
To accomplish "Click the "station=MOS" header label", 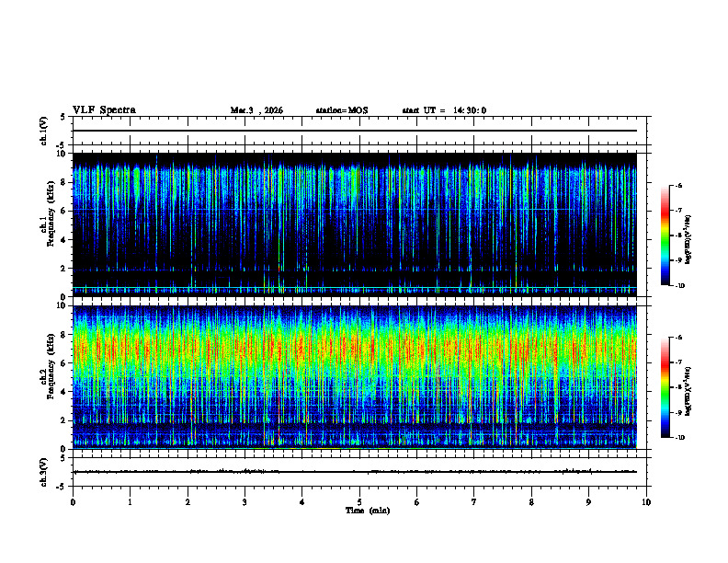I will point(342,110).
